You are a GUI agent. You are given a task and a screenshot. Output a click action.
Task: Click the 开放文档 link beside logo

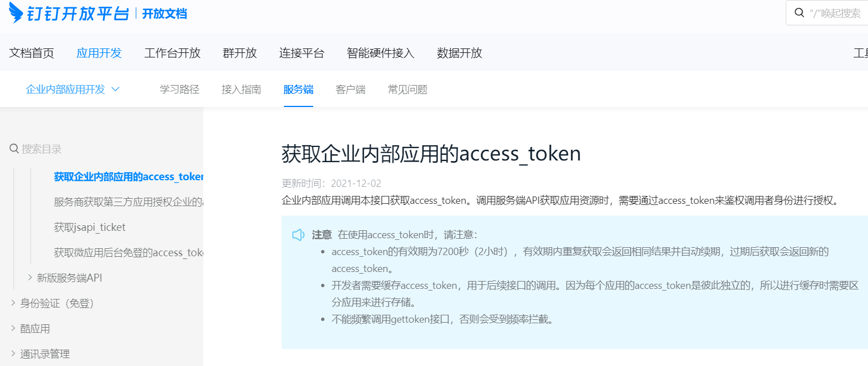click(164, 14)
